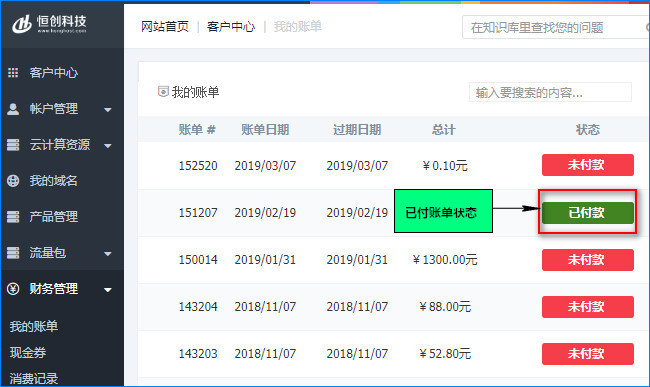Click the globe icon beside 我的域名
The height and width of the screenshot is (387, 650).
pos(13,181)
